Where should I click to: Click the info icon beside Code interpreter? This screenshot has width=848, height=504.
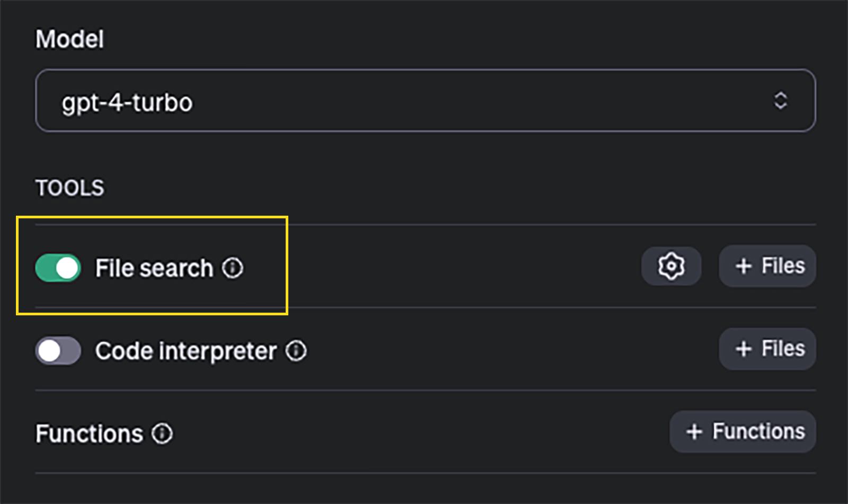pos(296,351)
